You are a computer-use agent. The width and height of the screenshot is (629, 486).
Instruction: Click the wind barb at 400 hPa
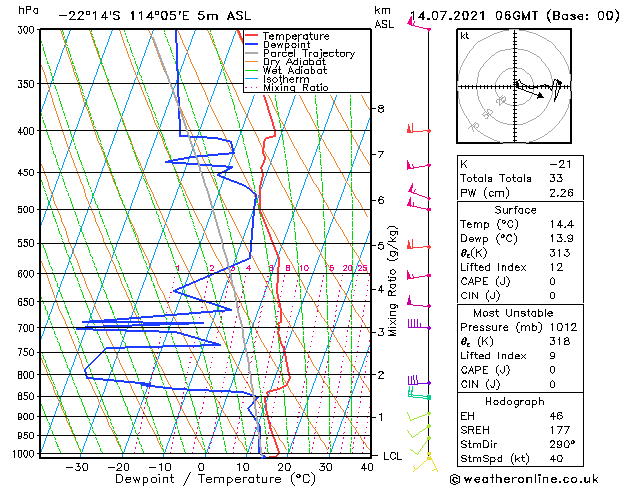pos(419,129)
